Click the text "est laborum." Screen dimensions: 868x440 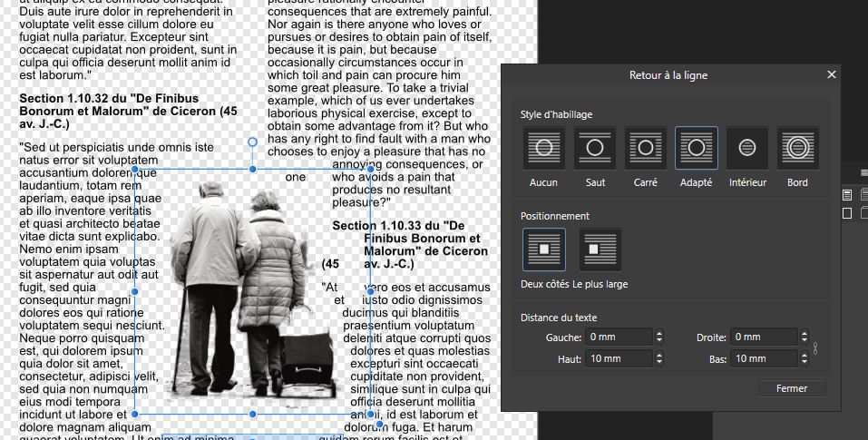coord(54,74)
